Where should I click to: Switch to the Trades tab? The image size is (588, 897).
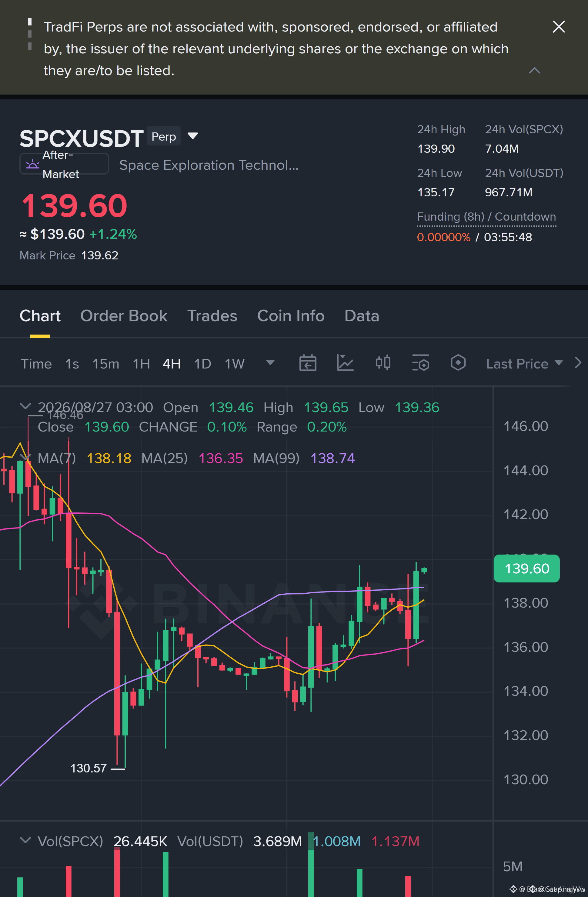click(x=212, y=316)
